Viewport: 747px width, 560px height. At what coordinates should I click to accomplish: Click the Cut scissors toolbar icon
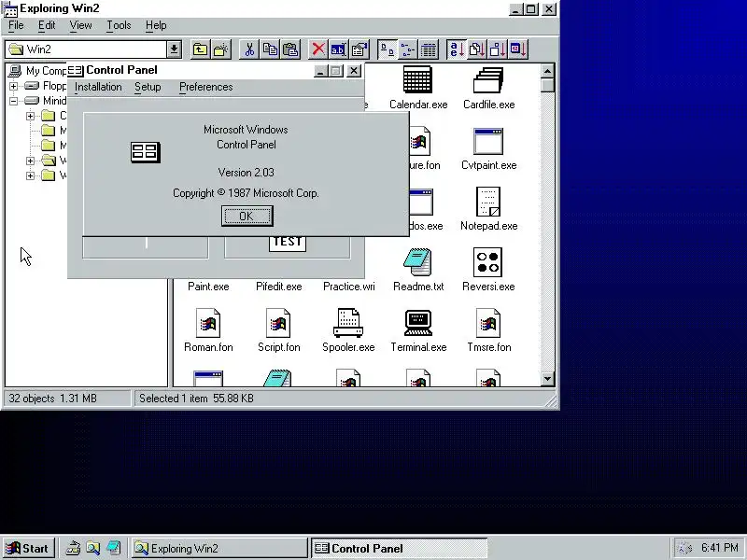(x=249, y=49)
